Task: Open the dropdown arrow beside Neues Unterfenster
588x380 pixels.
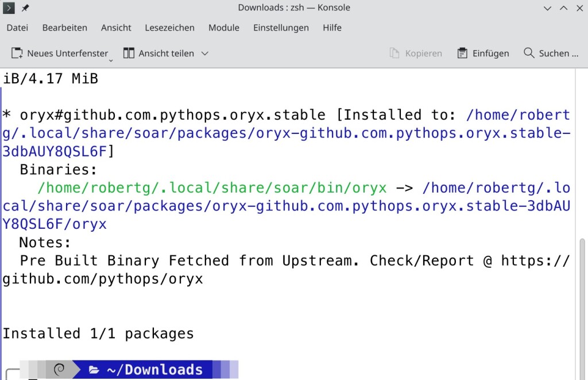Action: tap(111, 59)
